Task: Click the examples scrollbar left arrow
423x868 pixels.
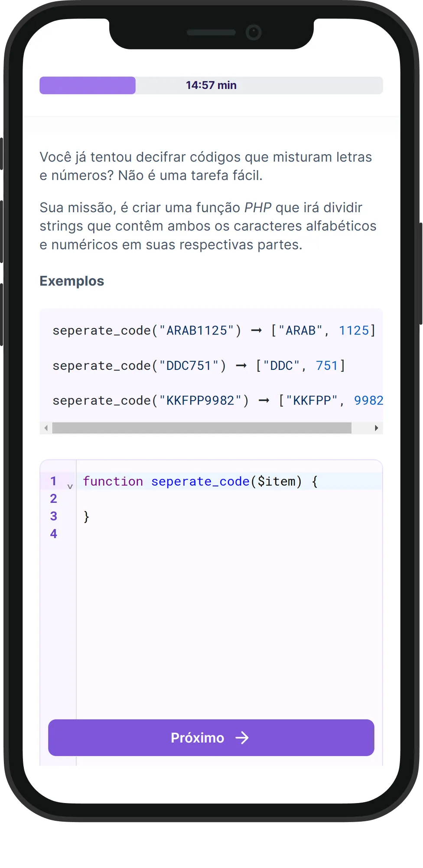Action: [x=46, y=428]
